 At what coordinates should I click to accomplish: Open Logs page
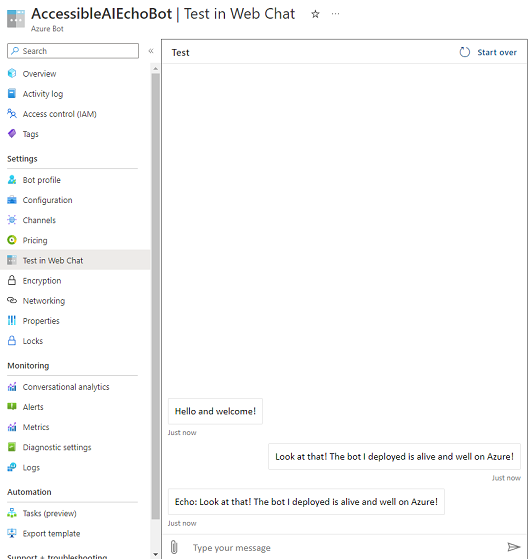(31, 467)
